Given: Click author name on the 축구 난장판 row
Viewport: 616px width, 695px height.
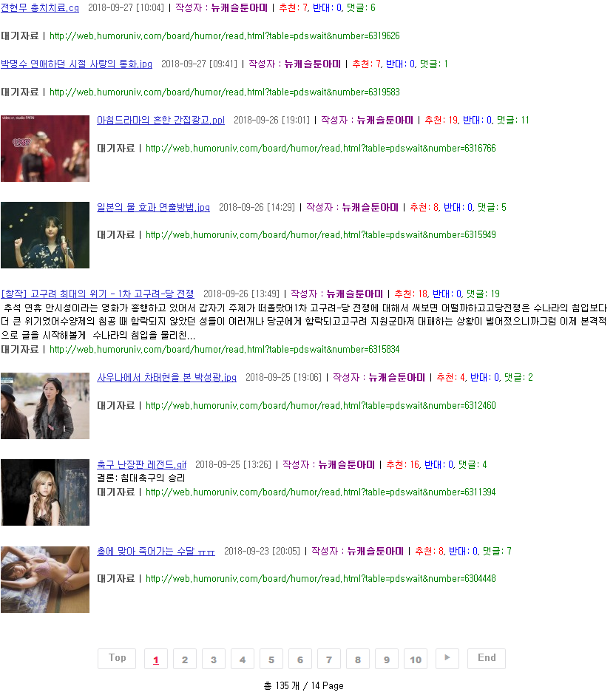Looking at the screenshot, I should pyautogui.click(x=347, y=464).
